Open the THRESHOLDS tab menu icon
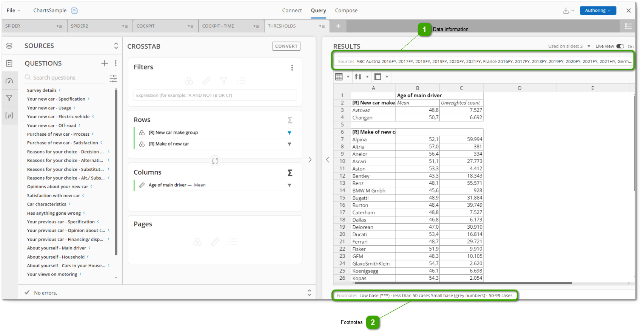Image resolution: width=644 pixels, height=333 pixels. 322,26
